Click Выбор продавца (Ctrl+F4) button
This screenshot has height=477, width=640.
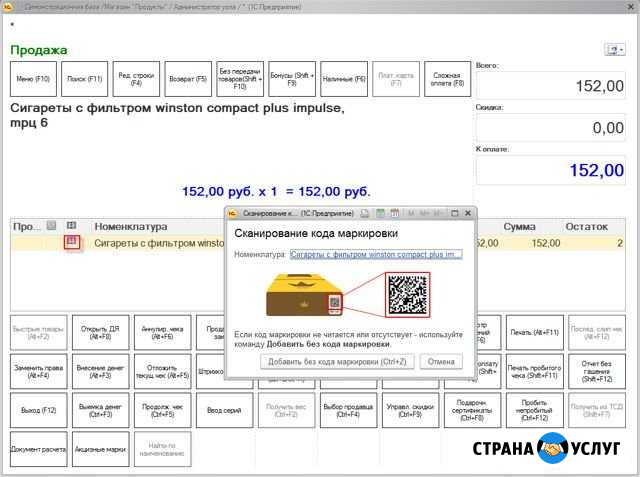[349, 410]
